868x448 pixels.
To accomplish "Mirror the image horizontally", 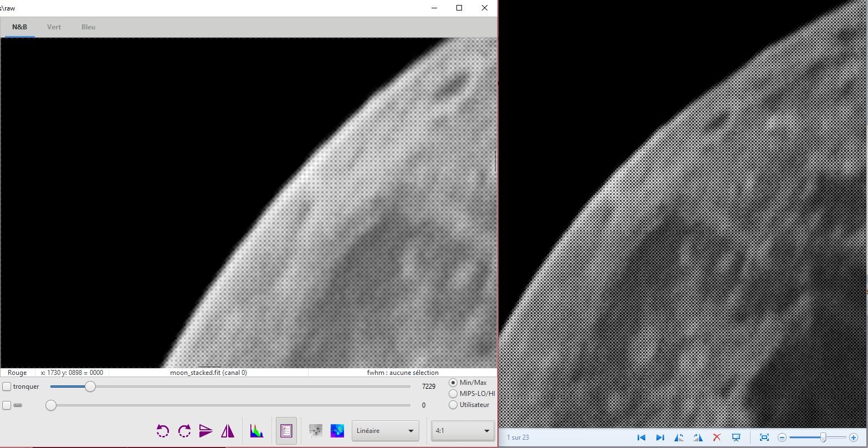I will (x=228, y=431).
